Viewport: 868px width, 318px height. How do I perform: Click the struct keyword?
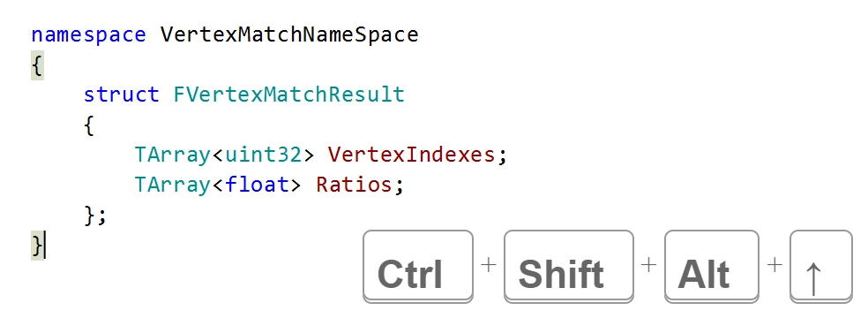point(121,95)
